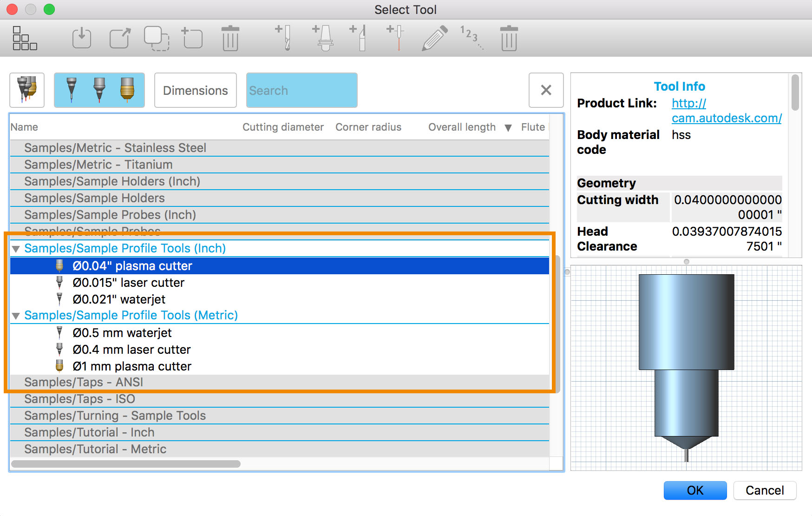The height and width of the screenshot is (516, 812).
Task: Click the new turning tool icon
Action: (x=359, y=38)
